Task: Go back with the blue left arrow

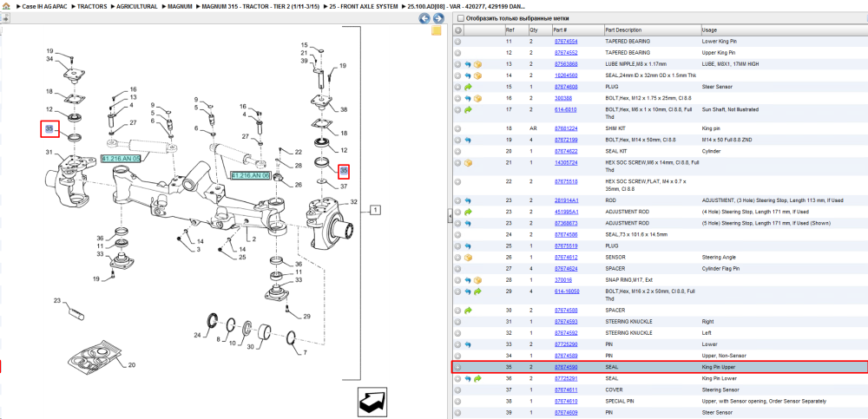Action: coord(424,18)
